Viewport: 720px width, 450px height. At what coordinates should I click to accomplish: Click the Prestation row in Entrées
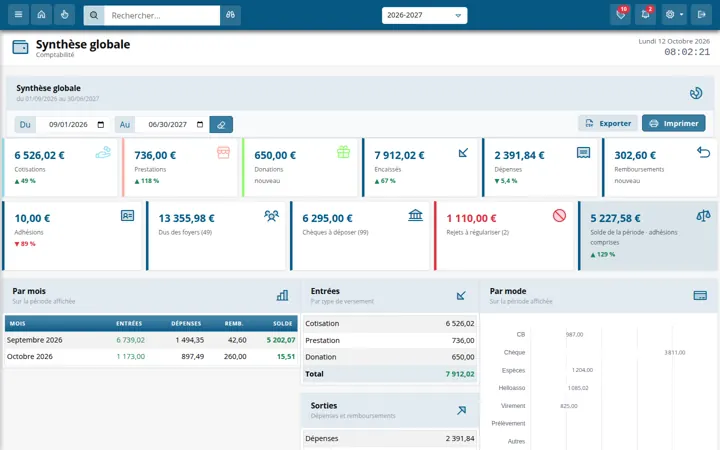[x=389, y=341]
